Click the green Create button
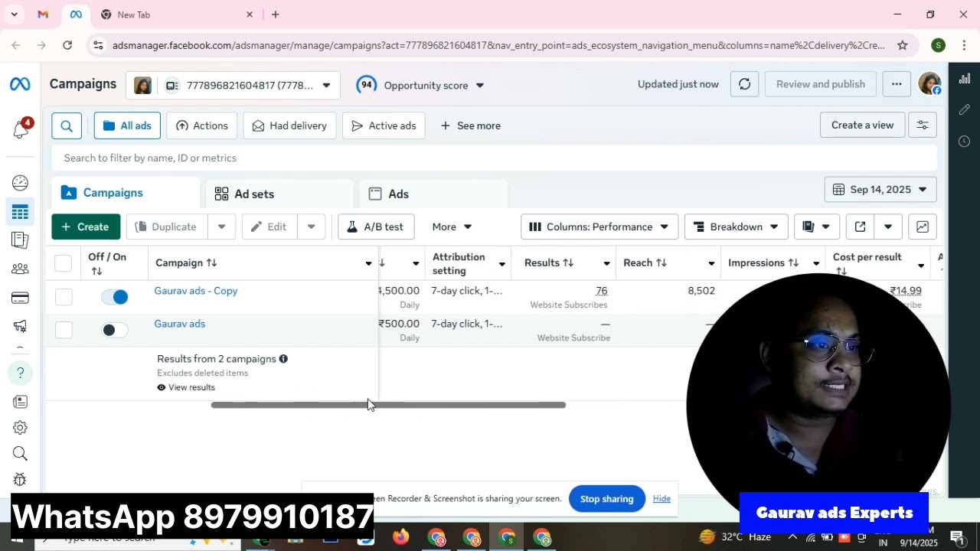The image size is (980, 551). [86, 227]
